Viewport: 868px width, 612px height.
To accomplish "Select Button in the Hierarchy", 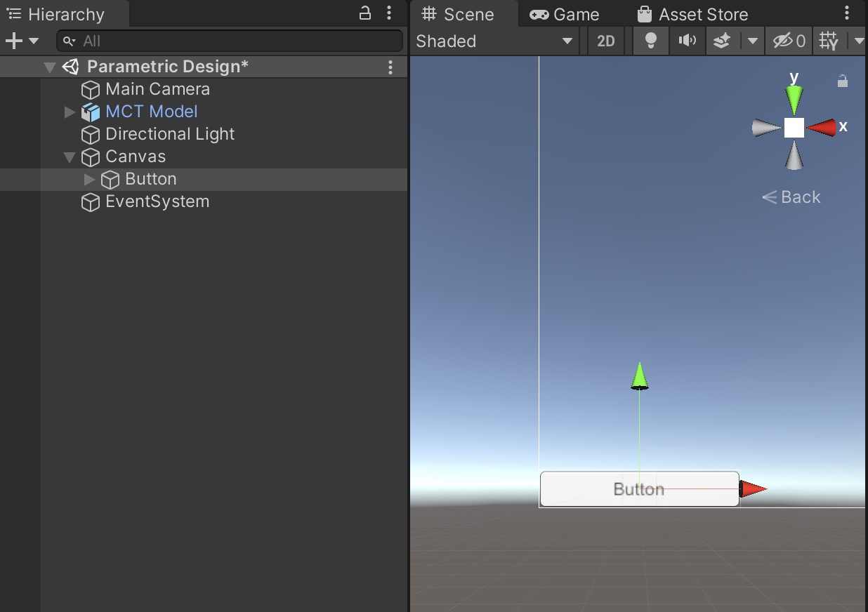I will pyautogui.click(x=150, y=179).
